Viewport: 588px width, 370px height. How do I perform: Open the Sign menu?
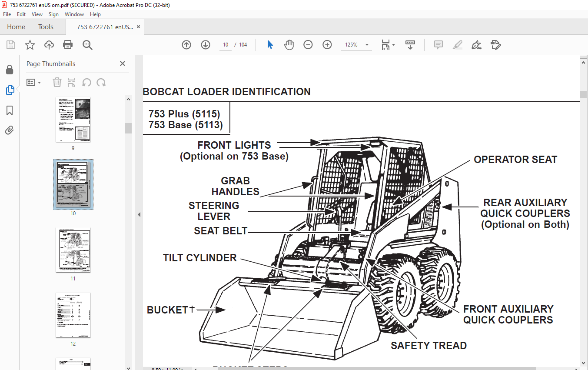click(53, 14)
